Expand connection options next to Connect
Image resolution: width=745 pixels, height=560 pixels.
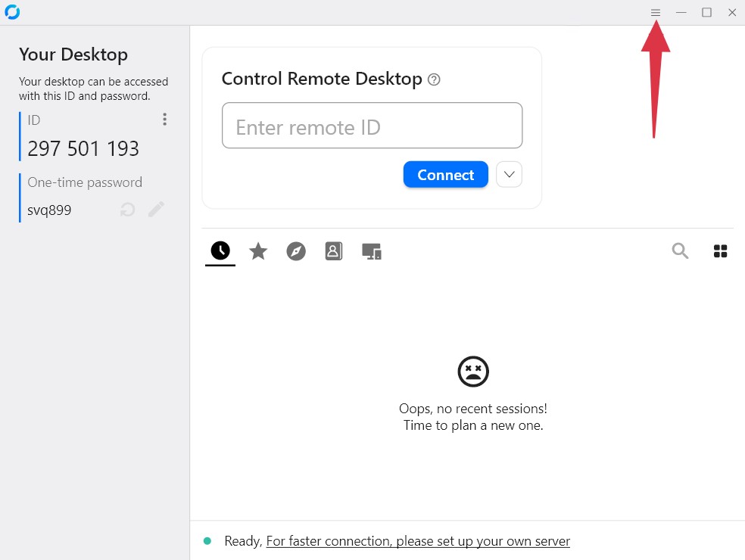508,174
